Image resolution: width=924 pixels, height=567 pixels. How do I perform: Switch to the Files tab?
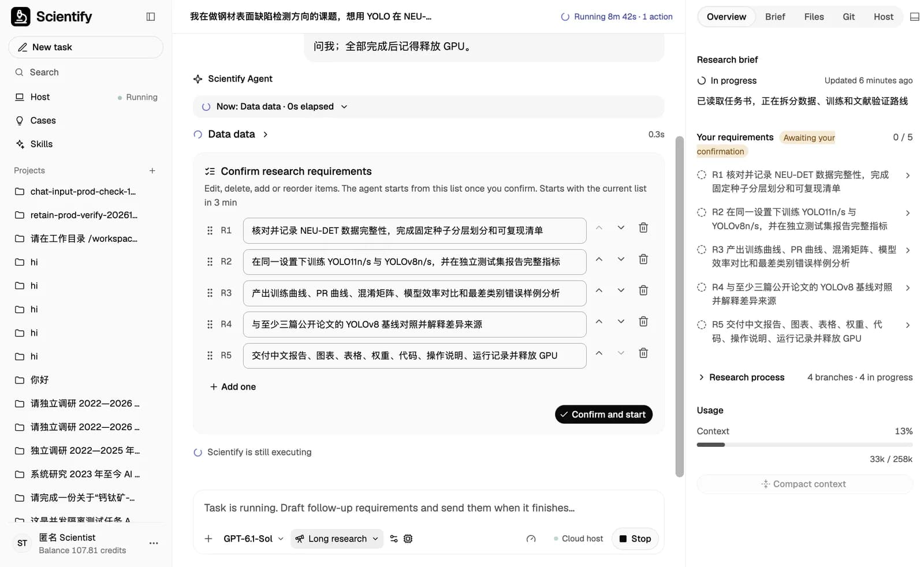tap(814, 17)
